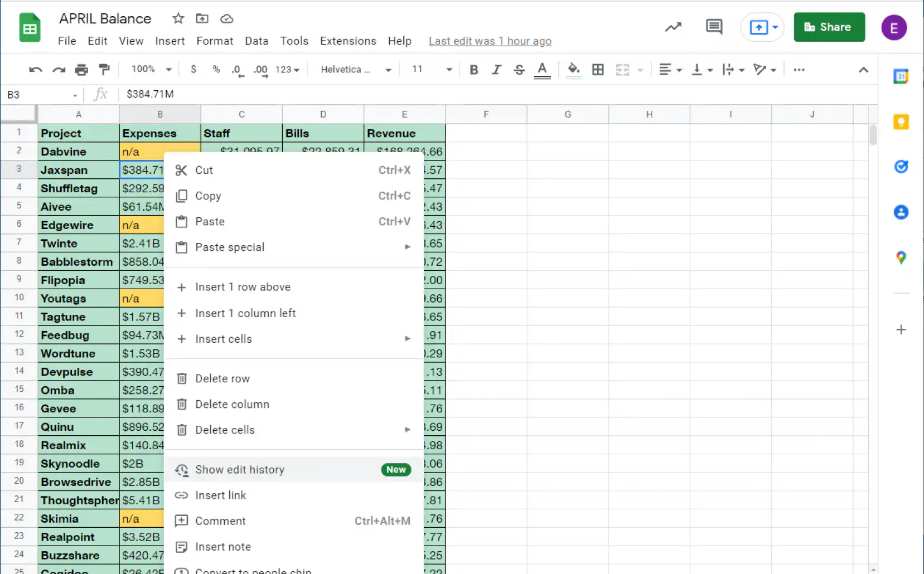Image resolution: width=924 pixels, height=574 pixels.
Task: Open the zoom 100% dropdown
Action: point(151,69)
